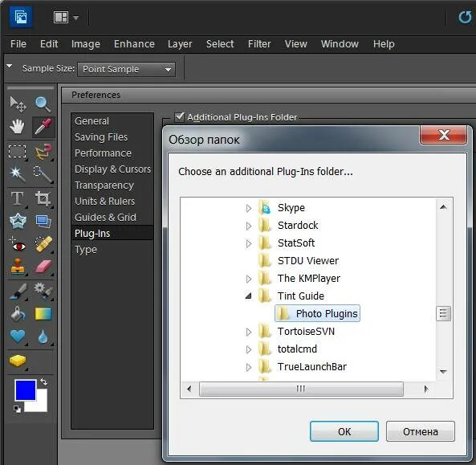Click the white background color swatch
Screen dimensions: 476x465
tap(41, 406)
